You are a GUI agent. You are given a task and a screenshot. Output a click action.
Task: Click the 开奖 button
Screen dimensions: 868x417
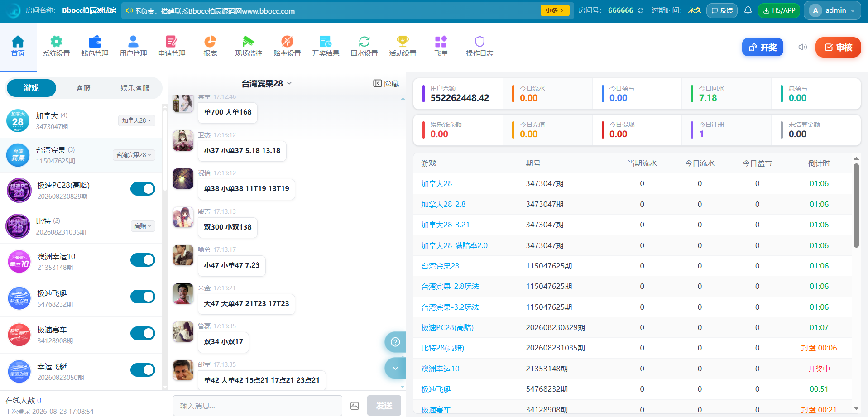pos(762,47)
